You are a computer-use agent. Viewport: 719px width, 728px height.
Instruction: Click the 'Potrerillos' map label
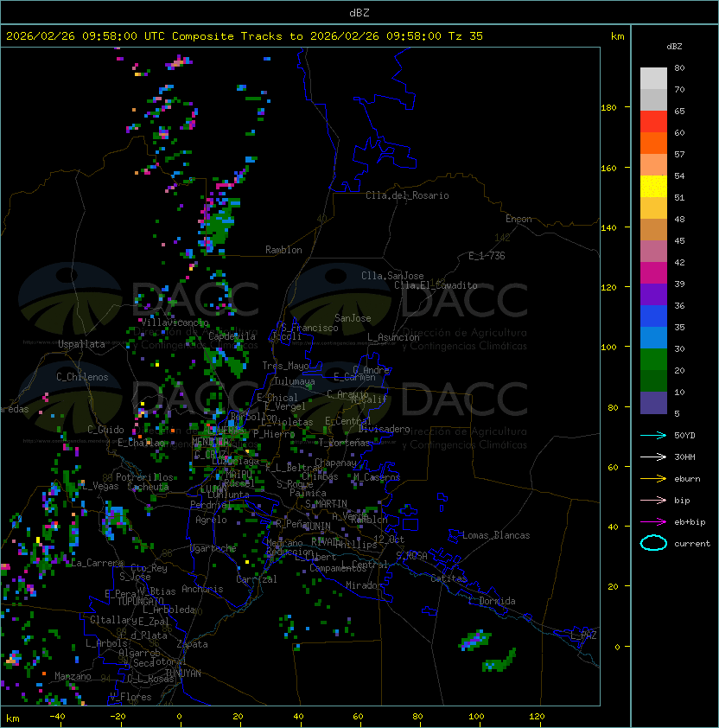coord(144,477)
